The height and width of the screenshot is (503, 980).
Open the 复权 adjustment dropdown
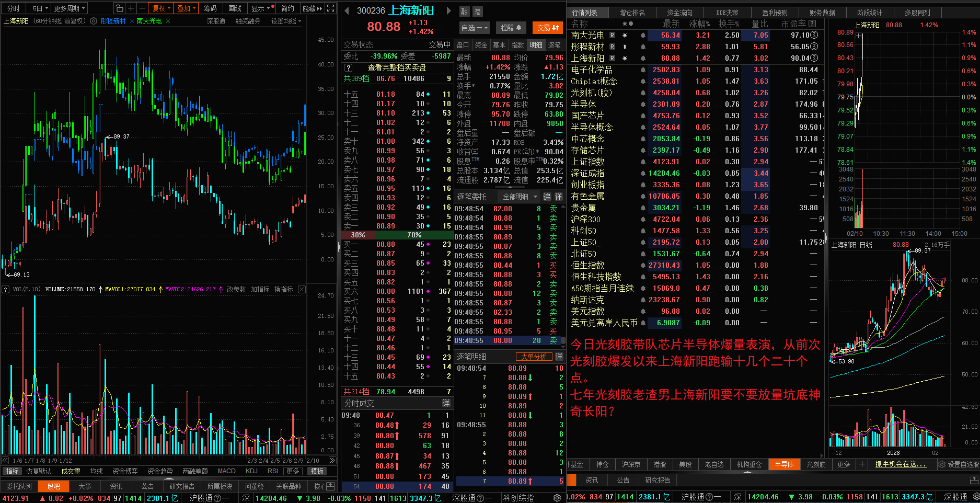click(161, 8)
